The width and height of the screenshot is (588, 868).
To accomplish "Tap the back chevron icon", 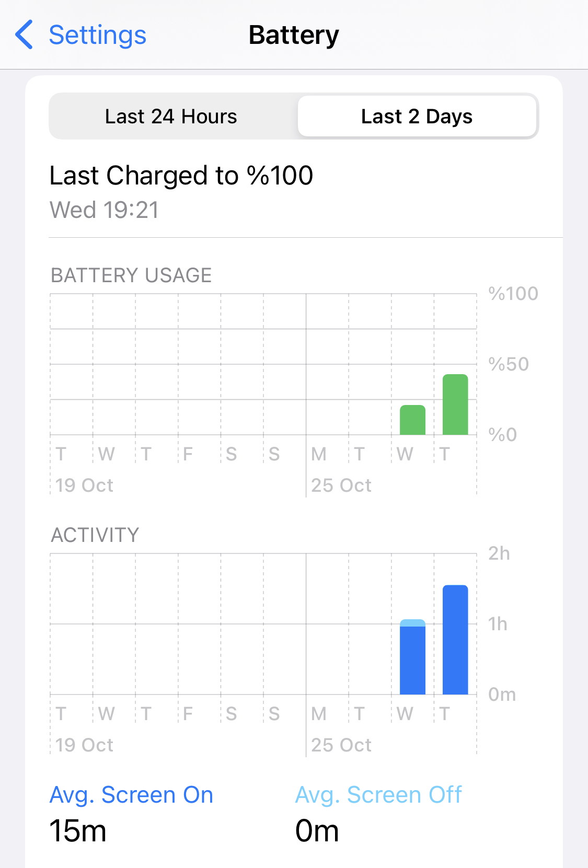I will 24,35.
